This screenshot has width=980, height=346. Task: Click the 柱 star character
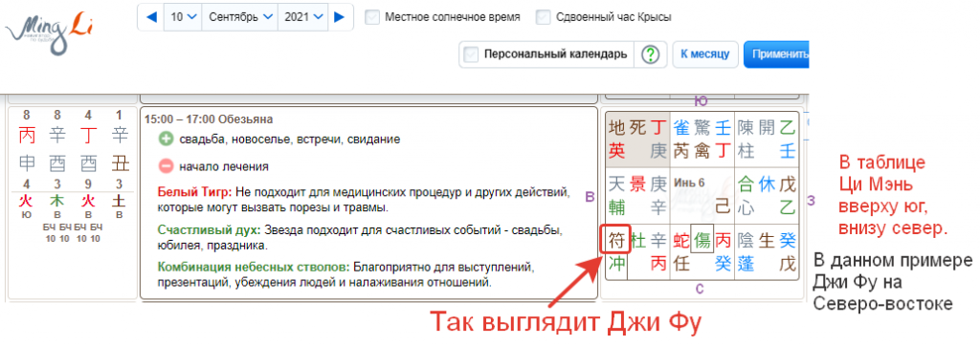746,150
